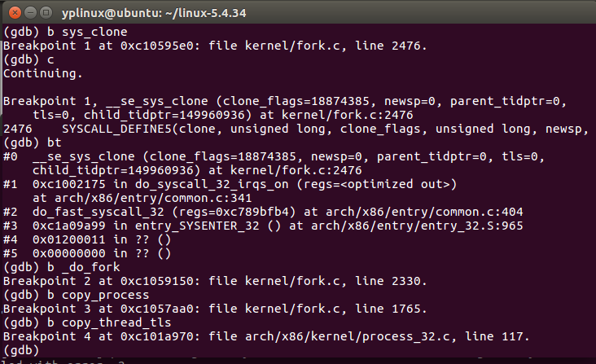Viewport: 596px width, 364px height.
Task: Minimize the terminal window
Action: click(x=28, y=12)
